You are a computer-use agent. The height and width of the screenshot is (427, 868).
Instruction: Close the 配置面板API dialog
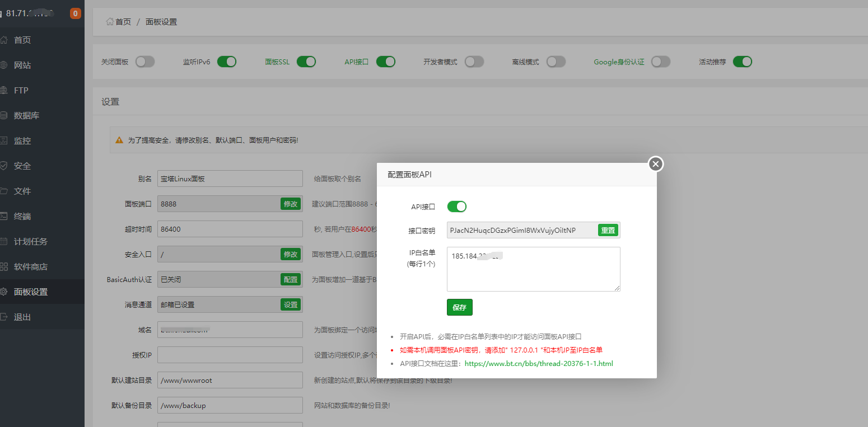pyautogui.click(x=656, y=163)
